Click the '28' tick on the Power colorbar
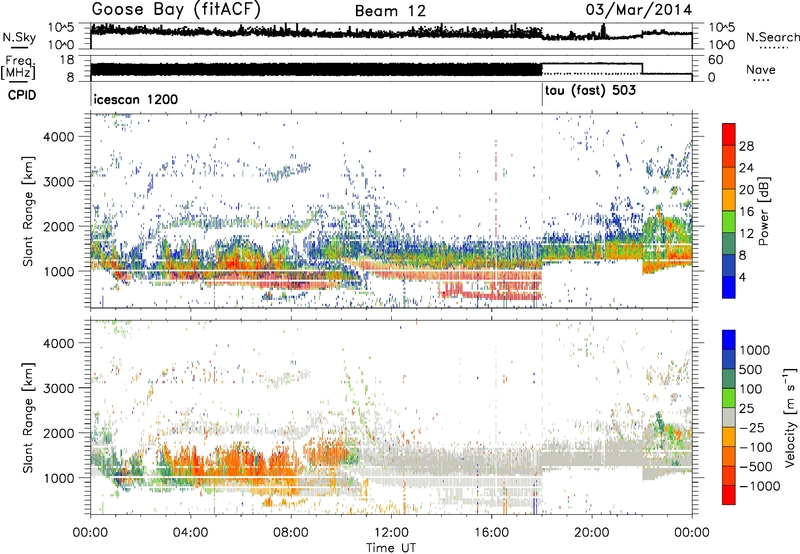 pos(746,146)
